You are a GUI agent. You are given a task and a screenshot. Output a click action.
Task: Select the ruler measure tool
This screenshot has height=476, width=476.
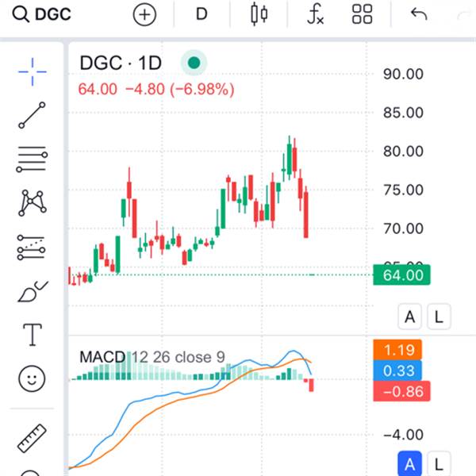point(32,439)
